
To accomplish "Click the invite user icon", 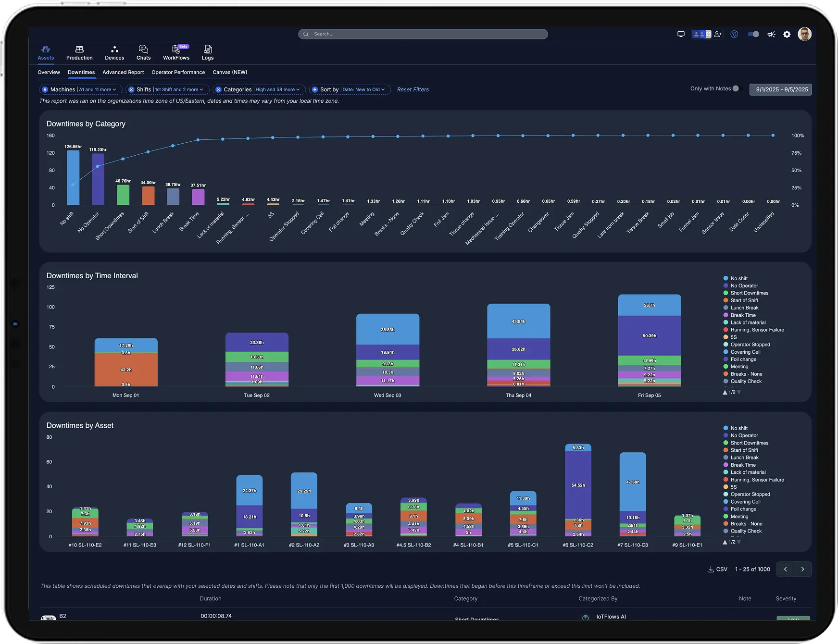I will click(718, 34).
